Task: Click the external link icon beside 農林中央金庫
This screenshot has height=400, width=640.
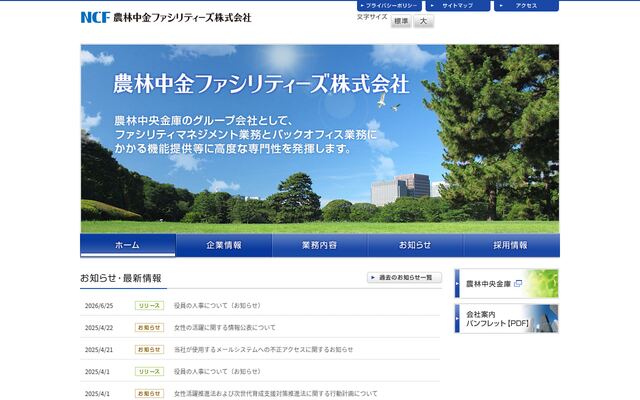Action: click(518, 283)
